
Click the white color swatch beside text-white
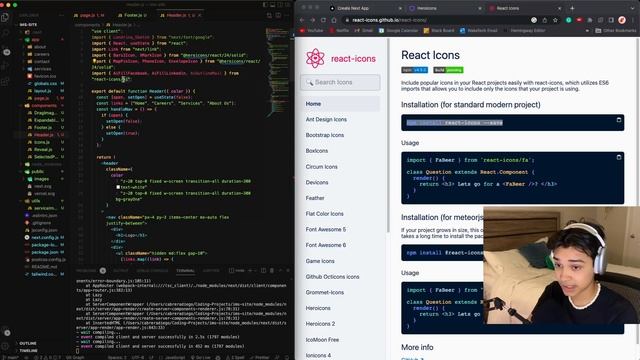(x=118, y=187)
